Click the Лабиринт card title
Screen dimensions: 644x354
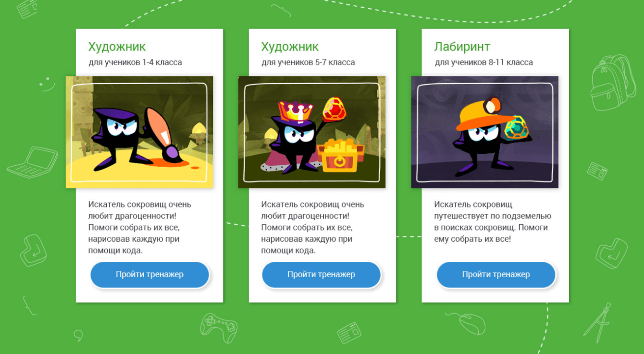(x=462, y=47)
